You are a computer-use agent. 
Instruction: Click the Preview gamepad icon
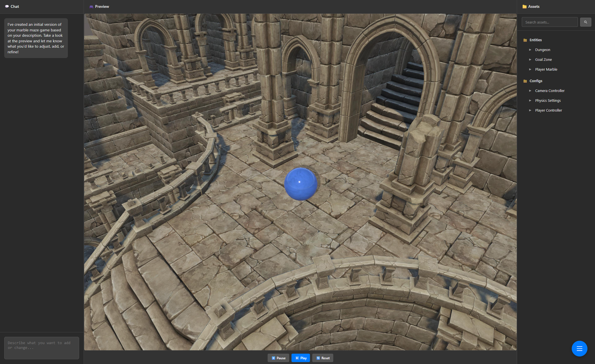[91, 7]
